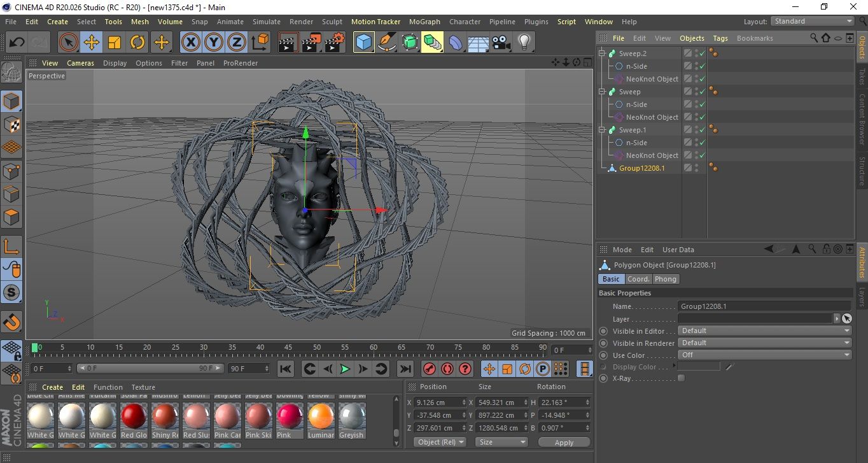Collapse the Sweep.1 hierarchy
Viewport: 868px width, 463px height.
pos(601,130)
